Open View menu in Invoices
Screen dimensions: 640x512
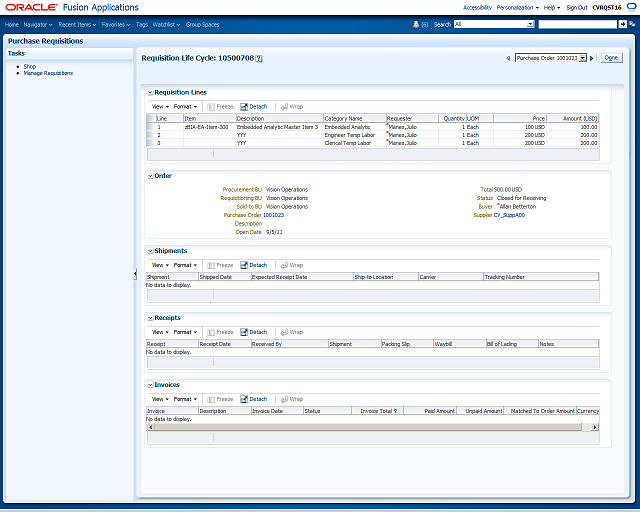pos(160,399)
